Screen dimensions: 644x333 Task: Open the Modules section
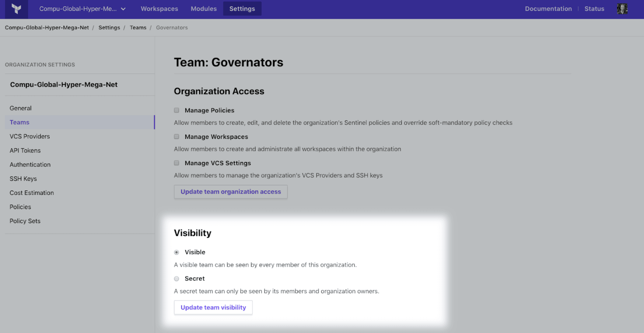point(204,9)
